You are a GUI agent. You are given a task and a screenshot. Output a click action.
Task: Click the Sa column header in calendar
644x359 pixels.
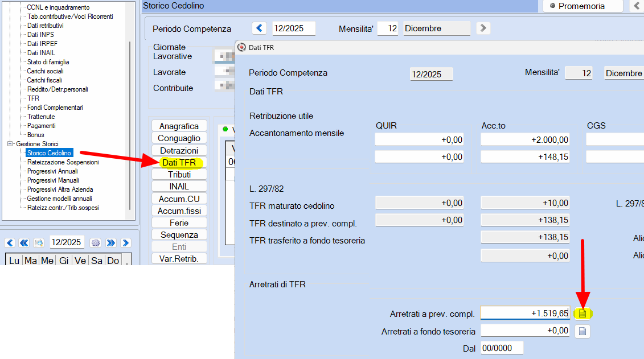click(x=97, y=261)
